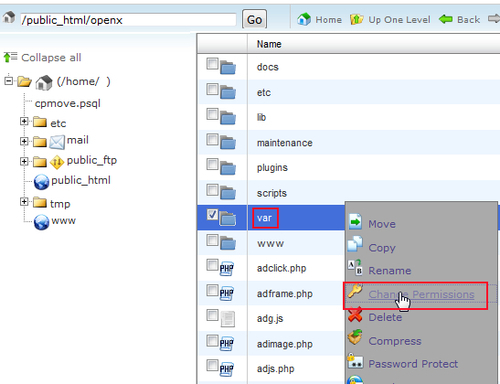Select cpmove.psql in the tree
500x384 pixels.
(68, 103)
